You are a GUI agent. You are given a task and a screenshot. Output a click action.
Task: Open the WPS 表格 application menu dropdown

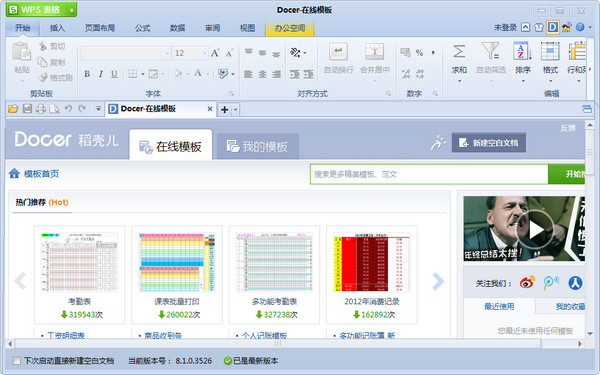point(71,10)
